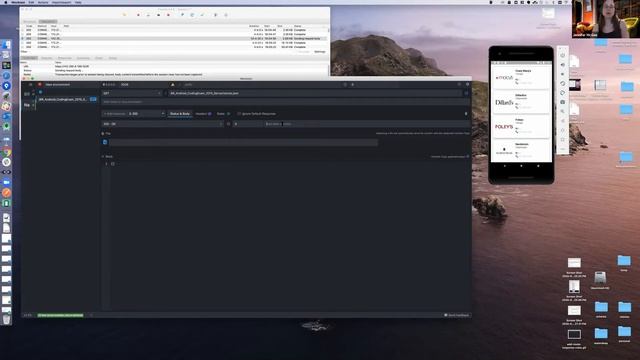Click the emulator Rotate Left icon

[562, 83]
